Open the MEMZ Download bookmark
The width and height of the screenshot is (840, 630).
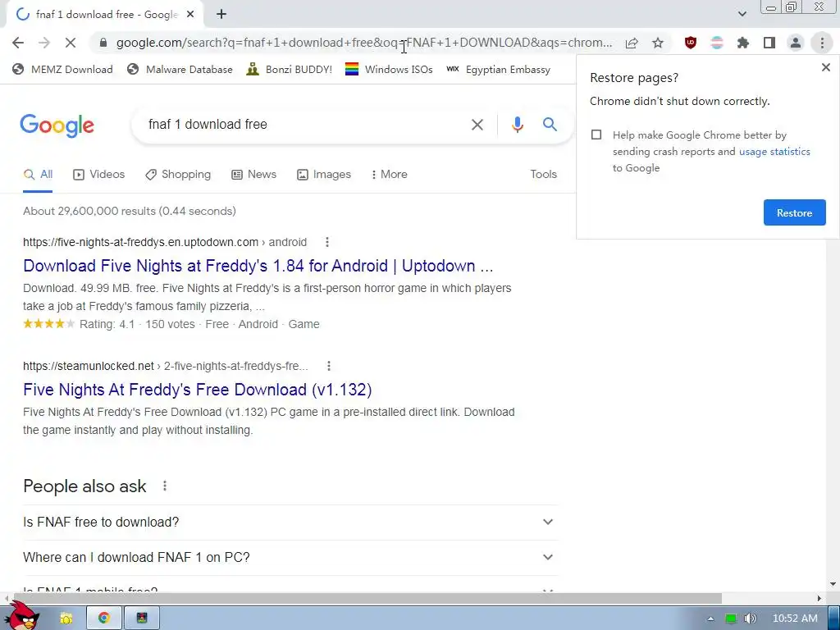coord(62,69)
